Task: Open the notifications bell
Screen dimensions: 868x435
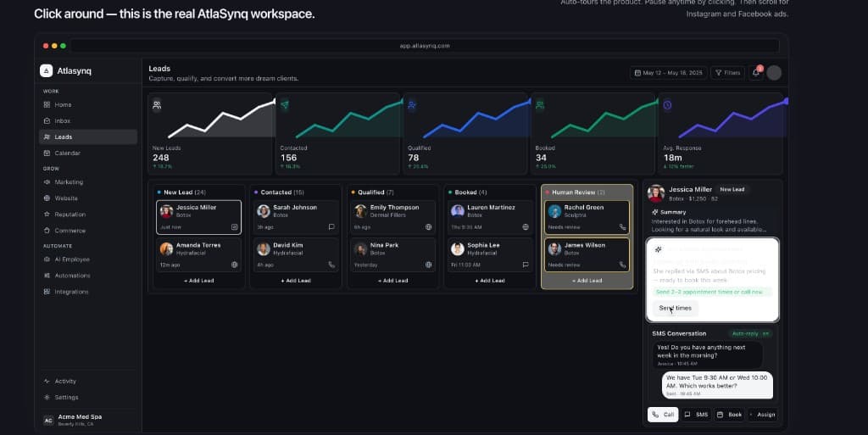Action: 755,73
